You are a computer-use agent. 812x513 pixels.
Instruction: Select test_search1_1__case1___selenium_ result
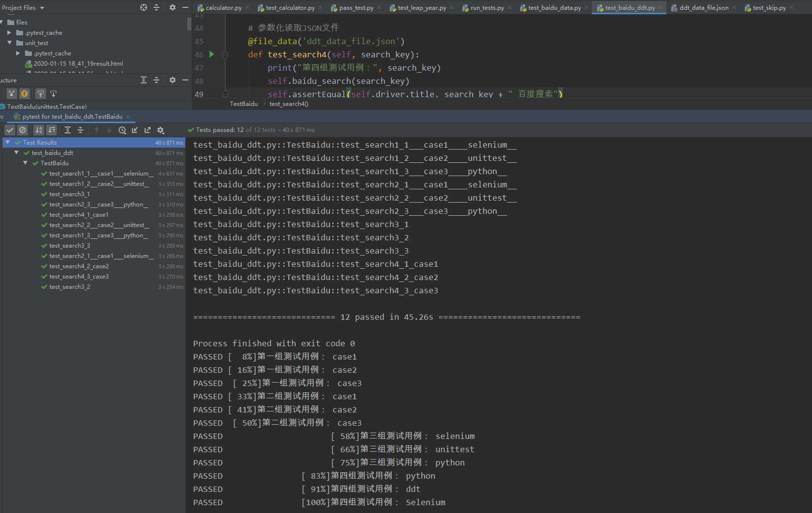101,173
